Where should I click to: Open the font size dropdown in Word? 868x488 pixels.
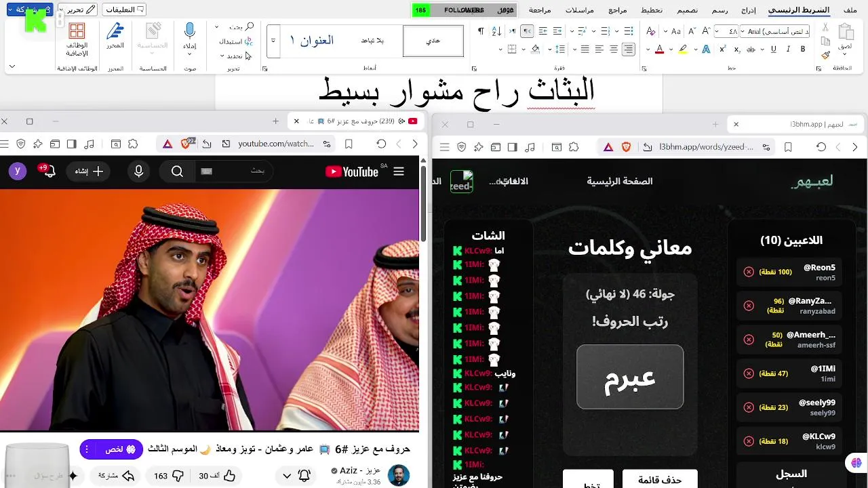tap(717, 31)
